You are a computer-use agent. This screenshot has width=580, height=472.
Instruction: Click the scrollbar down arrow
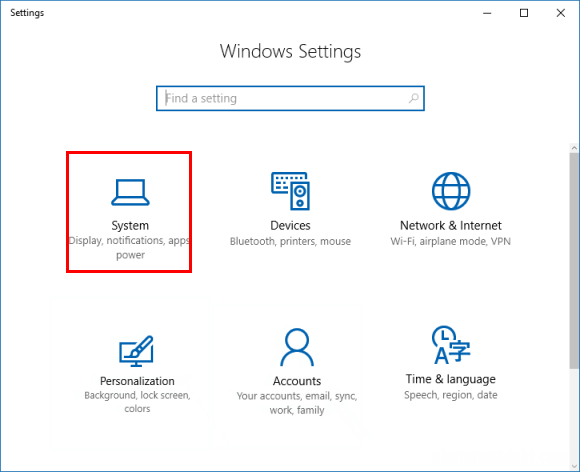pos(574,466)
